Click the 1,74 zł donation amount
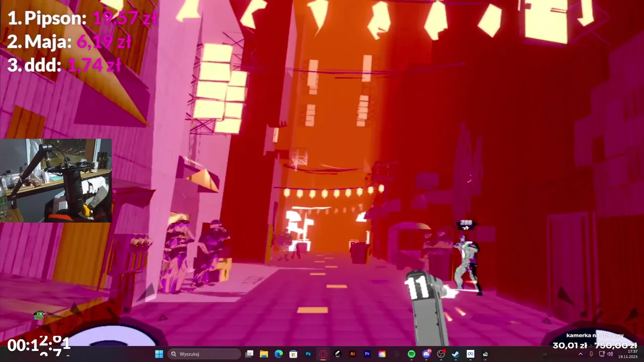Viewport: 644px width, 362px height. 94,65
